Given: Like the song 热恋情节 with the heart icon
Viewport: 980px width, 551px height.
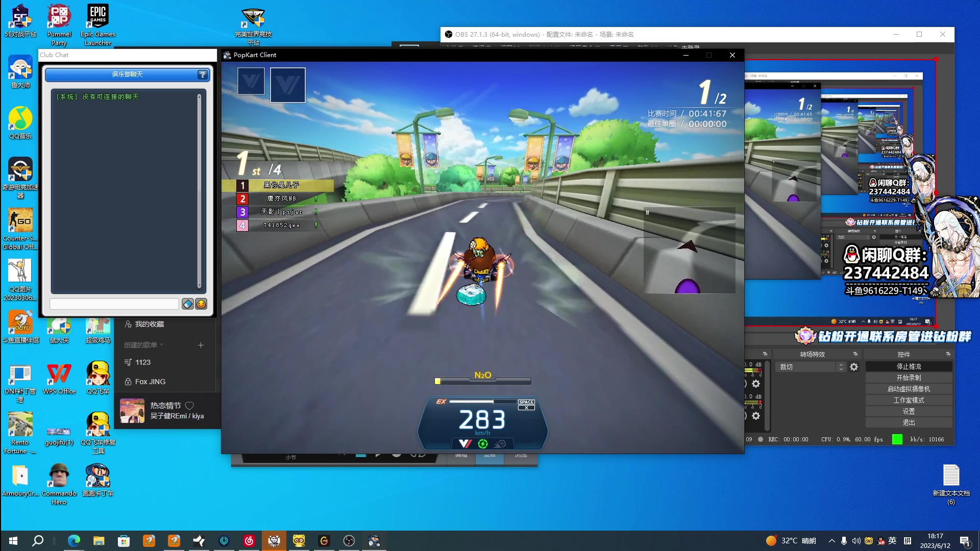Looking at the screenshot, I should click(189, 406).
